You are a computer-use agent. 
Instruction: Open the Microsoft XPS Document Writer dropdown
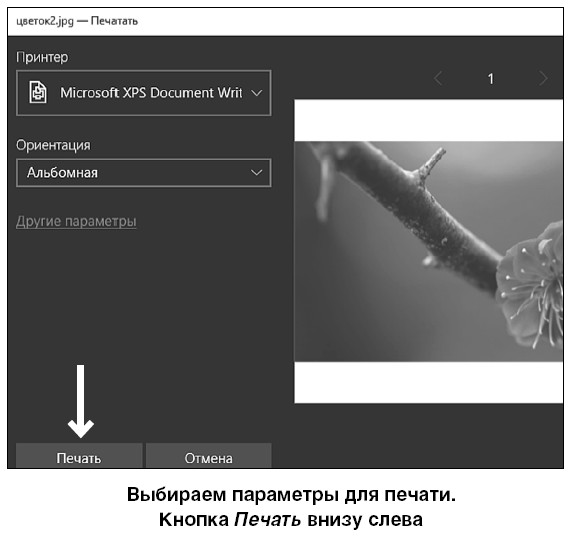144,93
